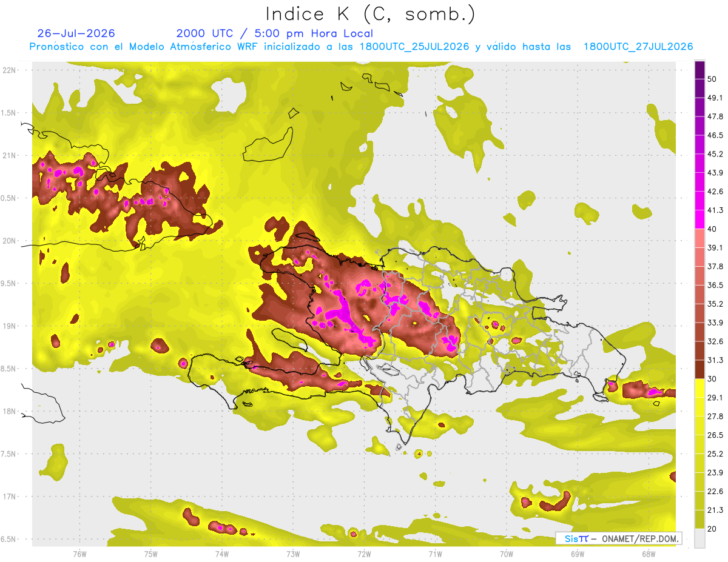728x562 pixels.
Task: Click the colorbar value '46.5'
Action: point(715,135)
